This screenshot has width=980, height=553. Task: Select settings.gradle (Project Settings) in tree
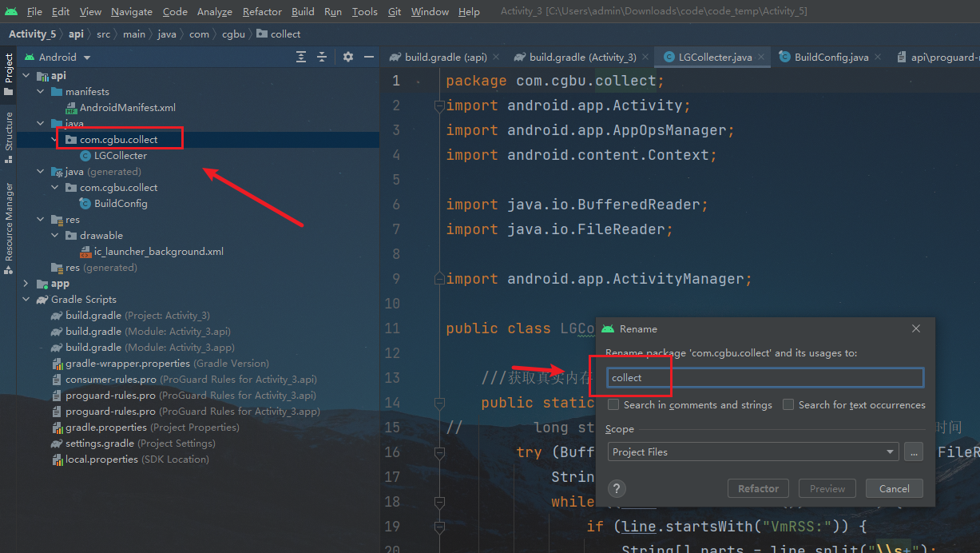(x=133, y=444)
